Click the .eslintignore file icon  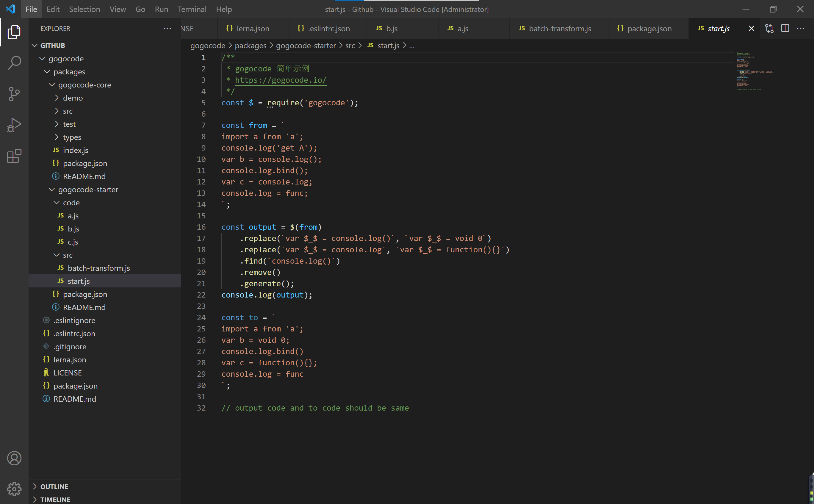[46, 320]
